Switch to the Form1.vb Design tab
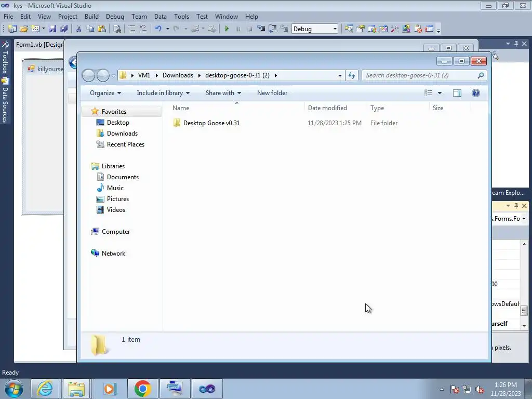The width and height of the screenshot is (532, 399). (x=39, y=45)
